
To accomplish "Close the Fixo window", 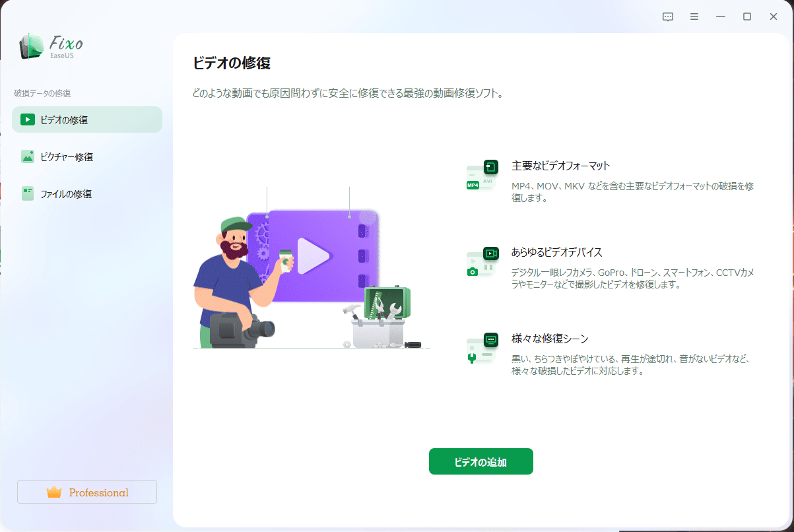I will pyautogui.click(x=774, y=17).
